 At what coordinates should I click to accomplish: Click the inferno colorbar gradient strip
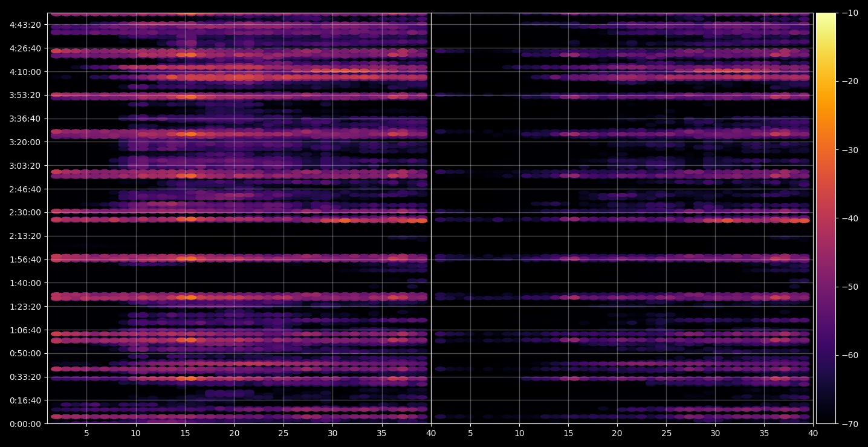pos(826,218)
